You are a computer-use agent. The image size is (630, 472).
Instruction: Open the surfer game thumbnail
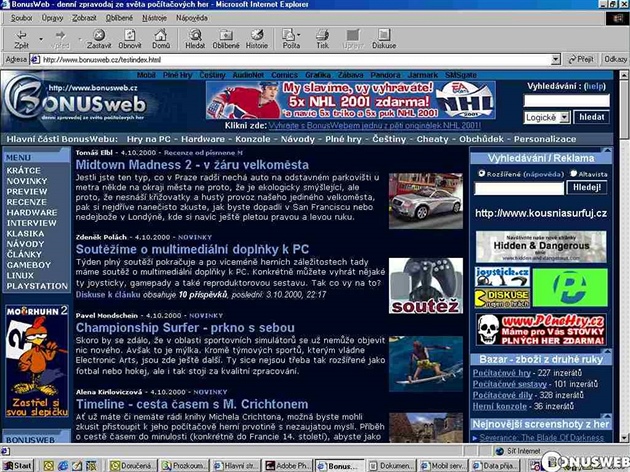pos(426,364)
